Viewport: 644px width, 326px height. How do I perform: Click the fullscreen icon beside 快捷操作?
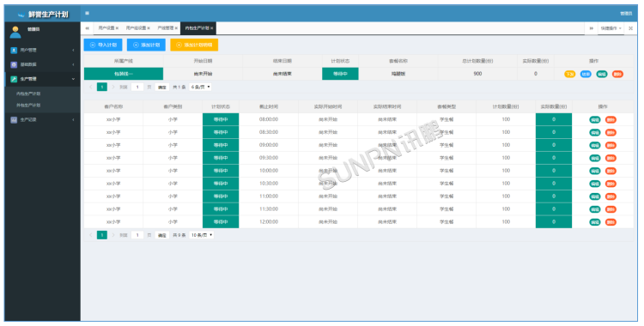[631, 28]
